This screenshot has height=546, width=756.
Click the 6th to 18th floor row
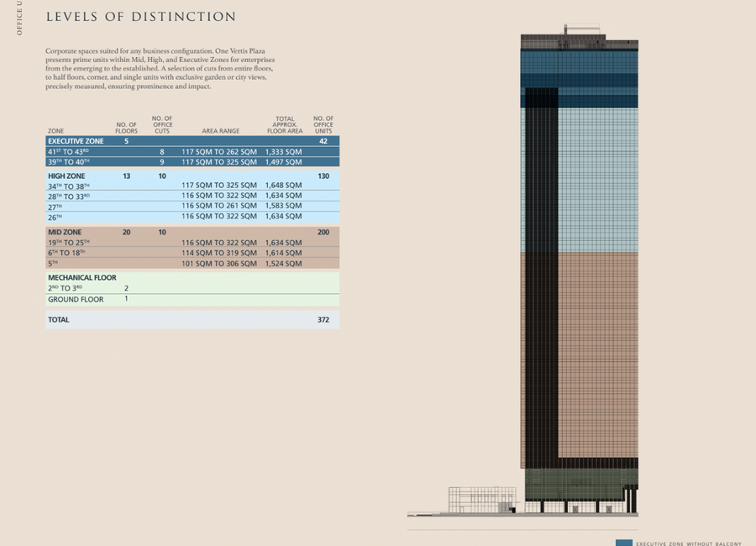[192, 253]
